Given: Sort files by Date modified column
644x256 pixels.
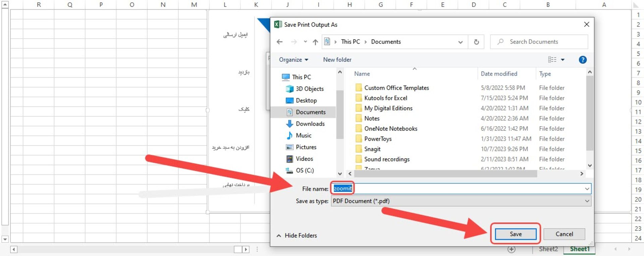Looking at the screenshot, I should pos(499,74).
